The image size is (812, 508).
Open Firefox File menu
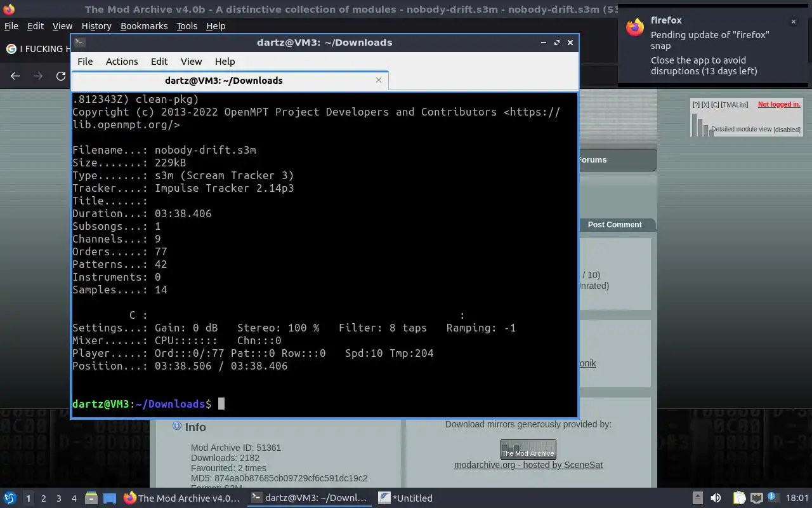click(x=11, y=26)
